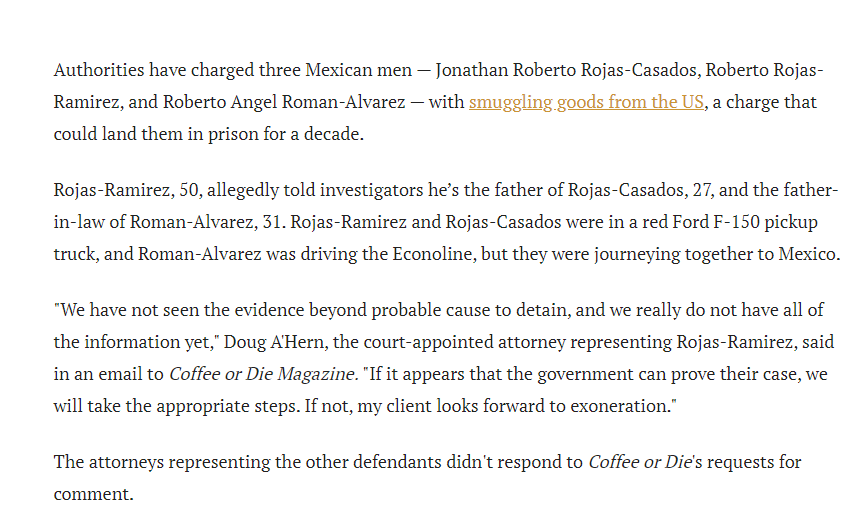Click the italic "Coffee or Die Magazine" text
Image resolution: width=865 pixels, height=518 pixels.
click(x=262, y=374)
